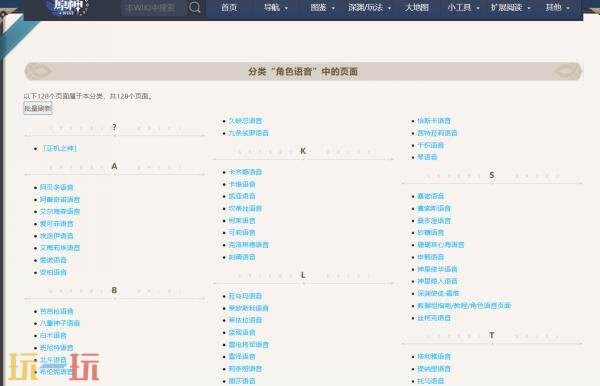Image resolution: width=600 pixels, height=386 pixels.
Task: Open the 申鹤语音 page link
Action: [x=430, y=257]
